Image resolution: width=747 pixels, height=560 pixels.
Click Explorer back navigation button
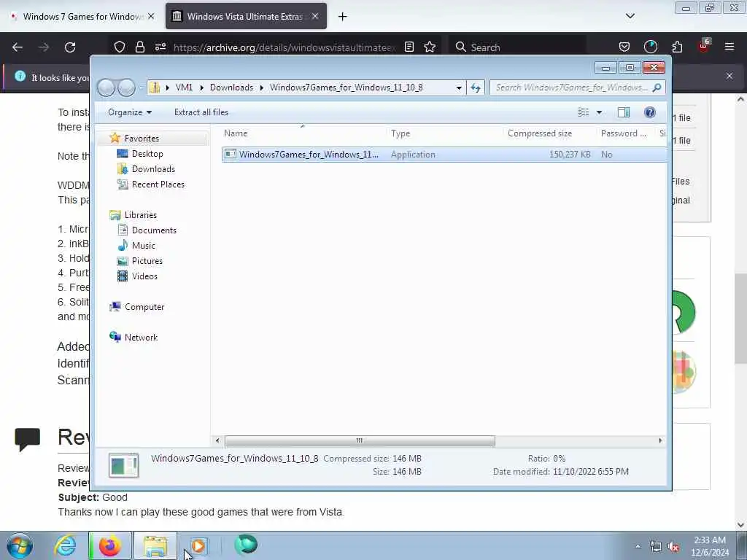coord(107,87)
